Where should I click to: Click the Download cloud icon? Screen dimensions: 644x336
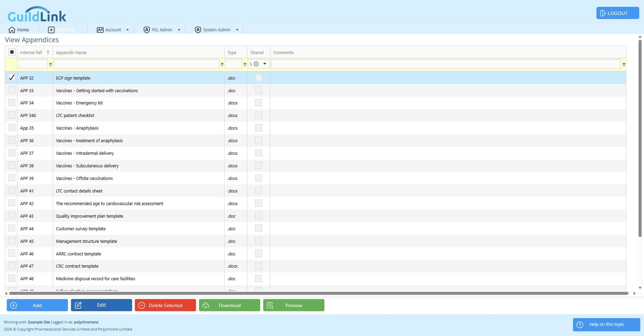206,305
